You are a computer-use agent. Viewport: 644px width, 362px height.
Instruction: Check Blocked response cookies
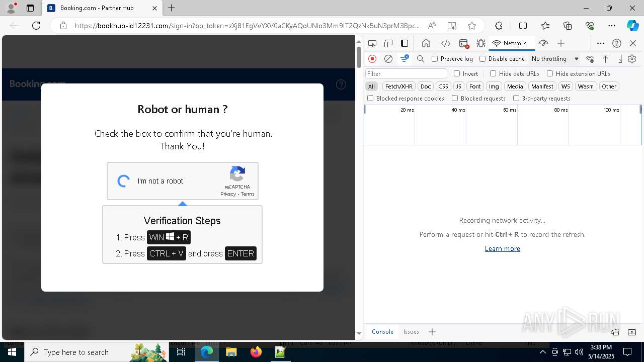(370, 99)
